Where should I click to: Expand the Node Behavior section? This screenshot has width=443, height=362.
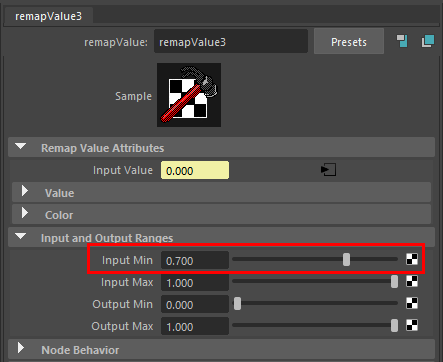tap(221, 349)
